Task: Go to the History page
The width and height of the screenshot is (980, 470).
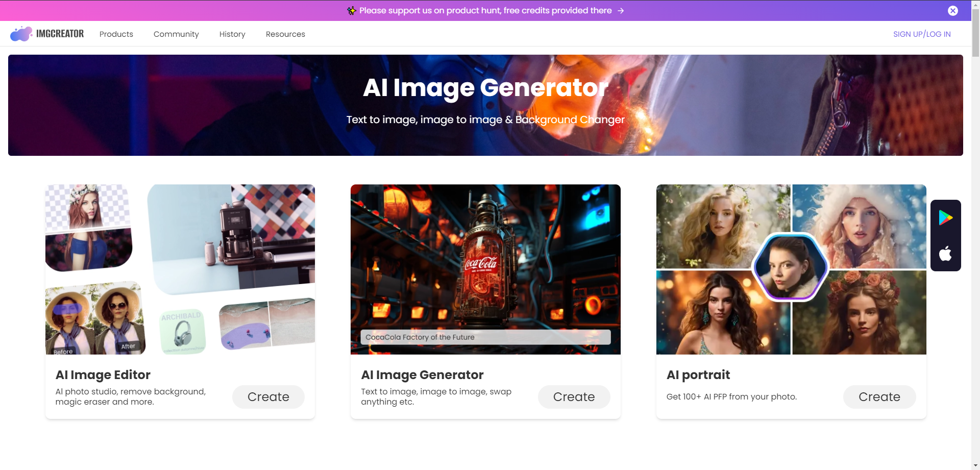Action: point(232,34)
